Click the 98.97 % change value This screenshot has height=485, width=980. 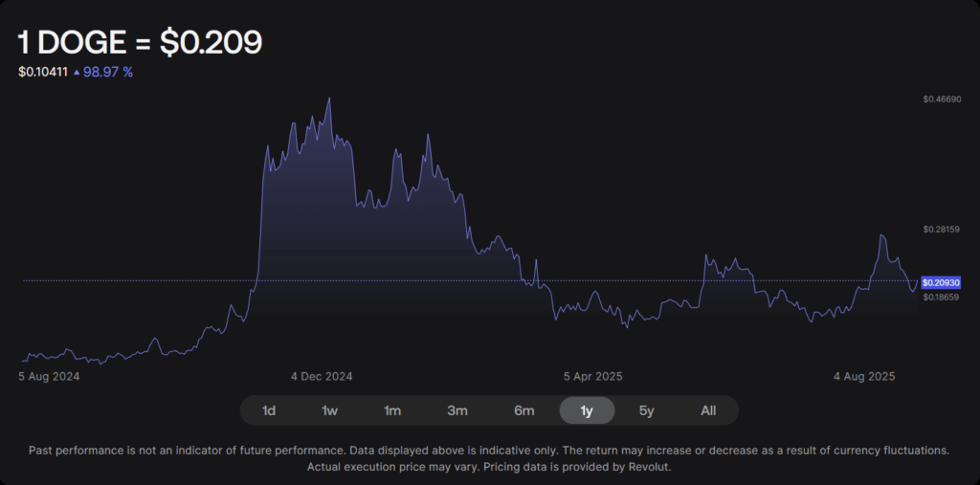tap(108, 73)
